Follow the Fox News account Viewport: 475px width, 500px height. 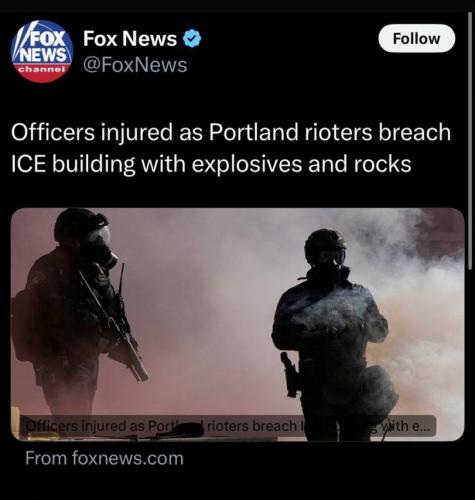pyautogui.click(x=417, y=38)
